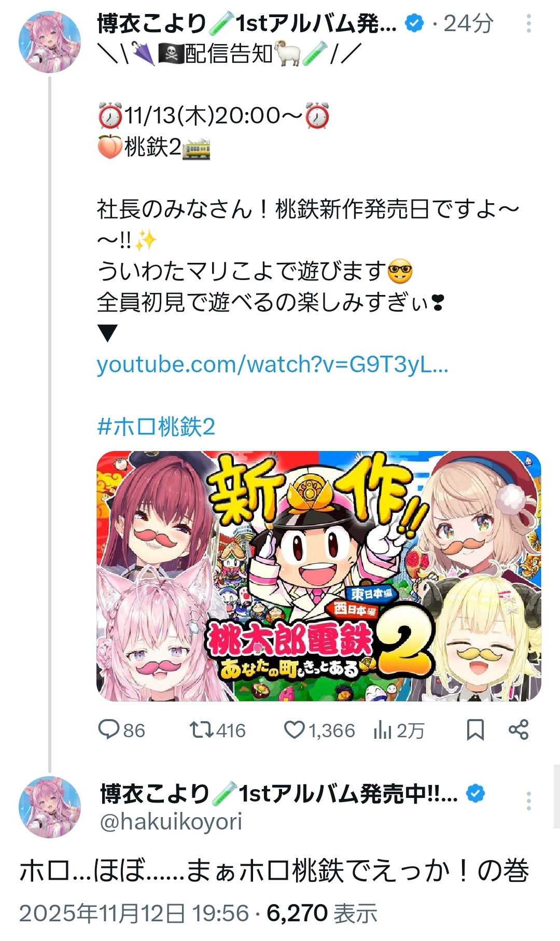Image resolution: width=560 pixels, height=941 pixels.
Task: Like the tweet via the heart icon
Action: click(294, 730)
